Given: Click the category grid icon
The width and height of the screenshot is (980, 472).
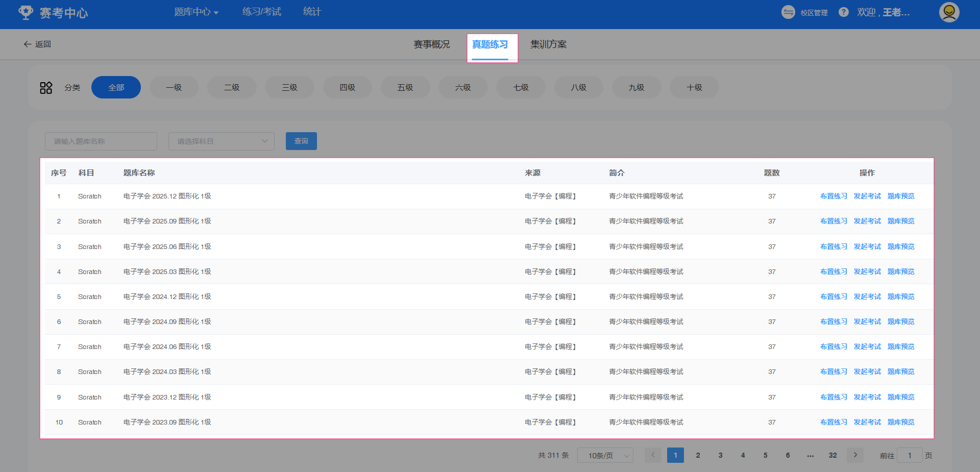Looking at the screenshot, I should pyautogui.click(x=46, y=88).
